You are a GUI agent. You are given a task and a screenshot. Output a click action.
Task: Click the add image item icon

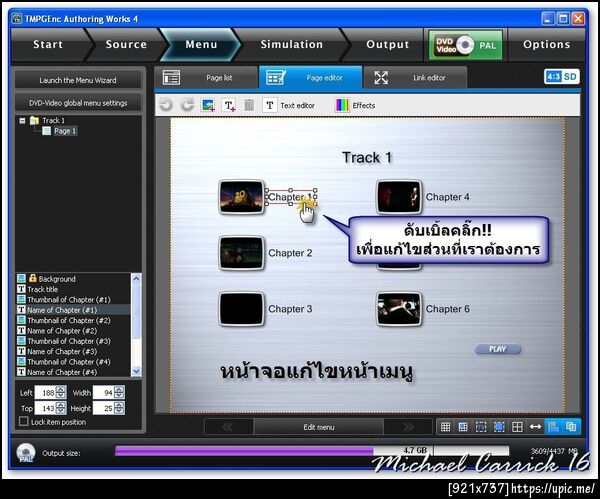pyautogui.click(x=208, y=105)
